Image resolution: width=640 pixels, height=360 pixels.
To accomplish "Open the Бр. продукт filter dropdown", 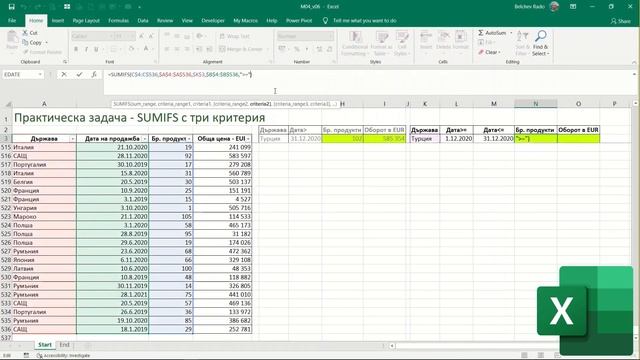I will [189, 139].
